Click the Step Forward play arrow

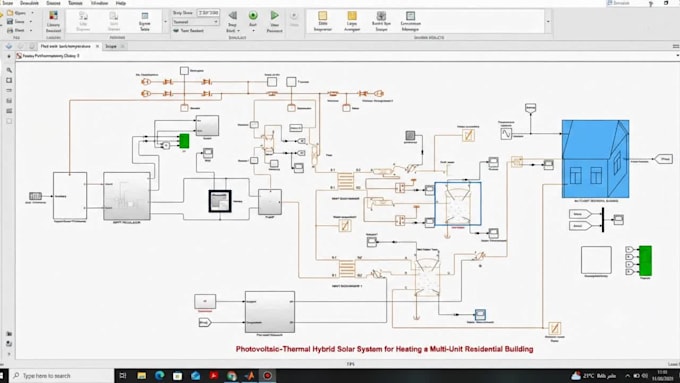(x=275, y=16)
